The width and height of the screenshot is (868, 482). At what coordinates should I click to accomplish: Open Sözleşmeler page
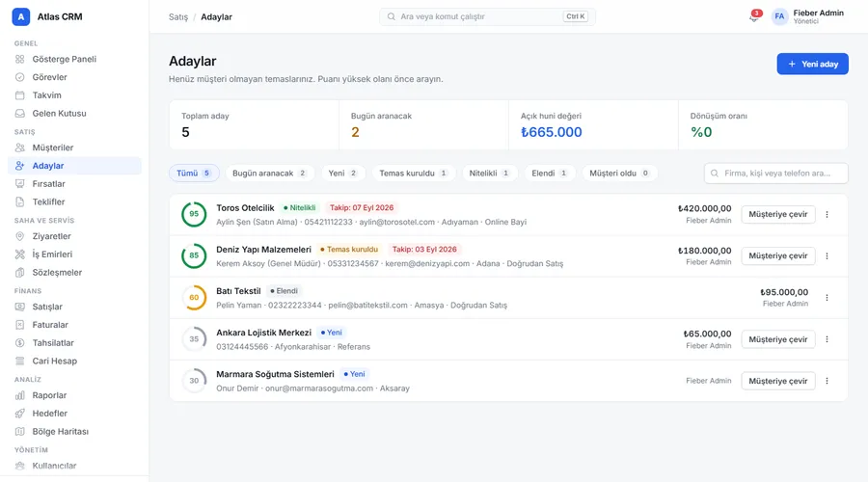point(74,272)
